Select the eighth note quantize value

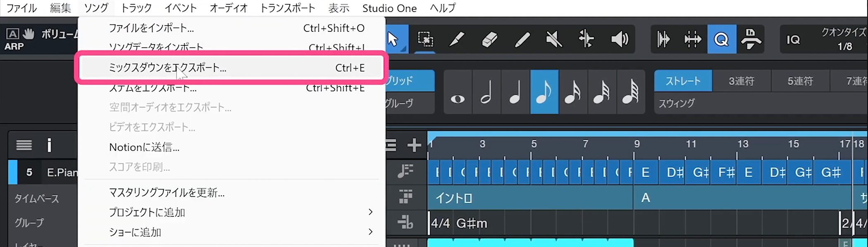click(x=544, y=92)
